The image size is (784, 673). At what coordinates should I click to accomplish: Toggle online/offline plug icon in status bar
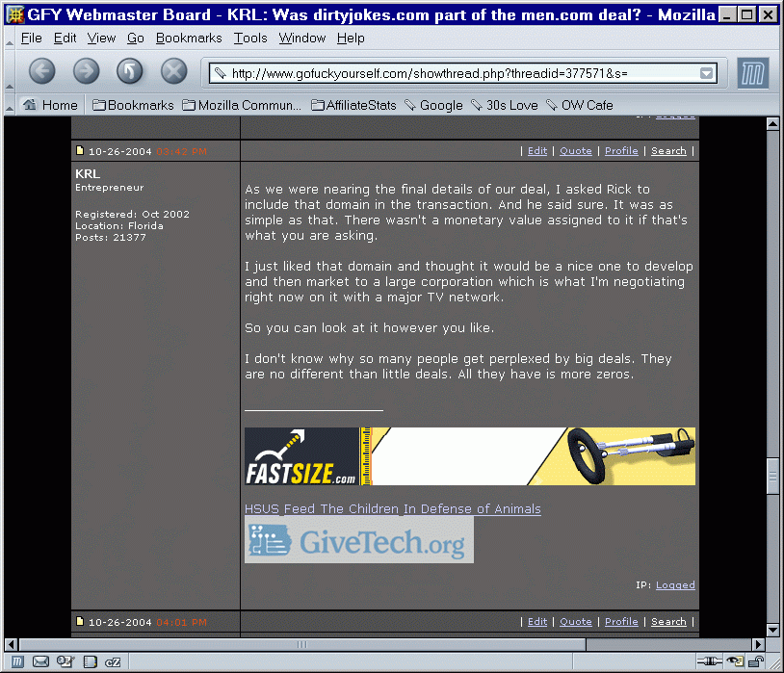point(710,661)
